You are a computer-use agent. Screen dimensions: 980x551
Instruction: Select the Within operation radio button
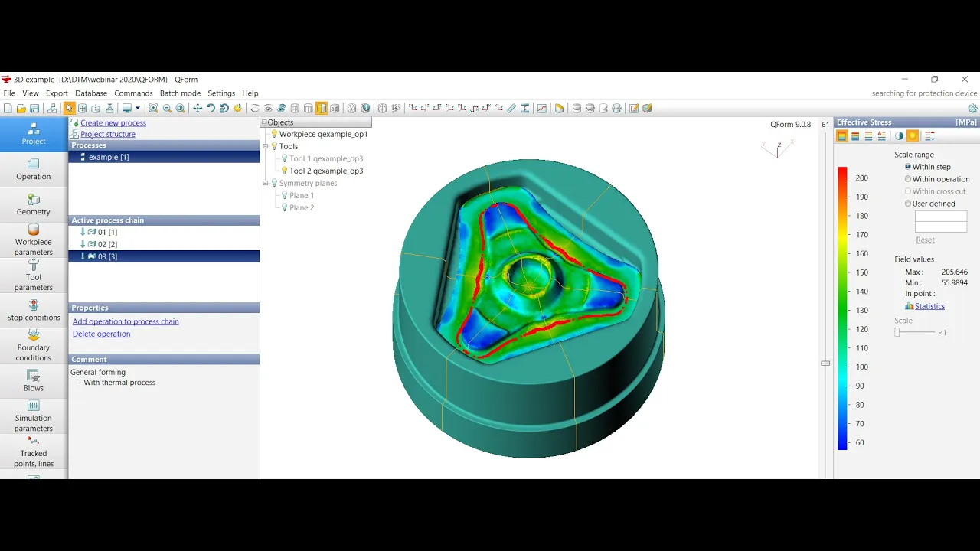pos(908,179)
